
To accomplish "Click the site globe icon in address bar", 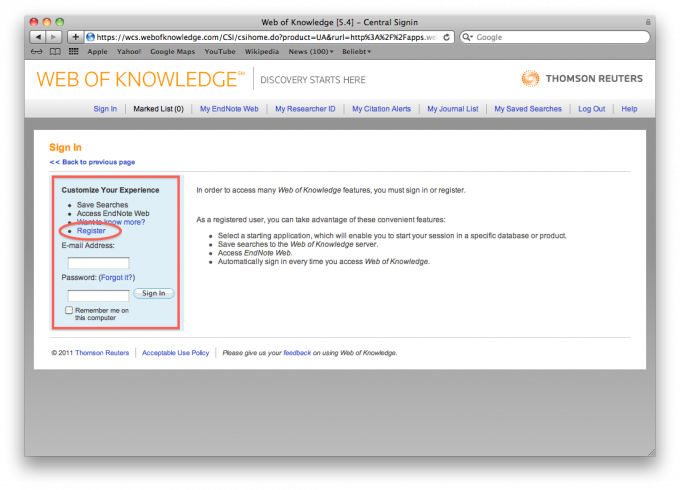I will coord(90,37).
